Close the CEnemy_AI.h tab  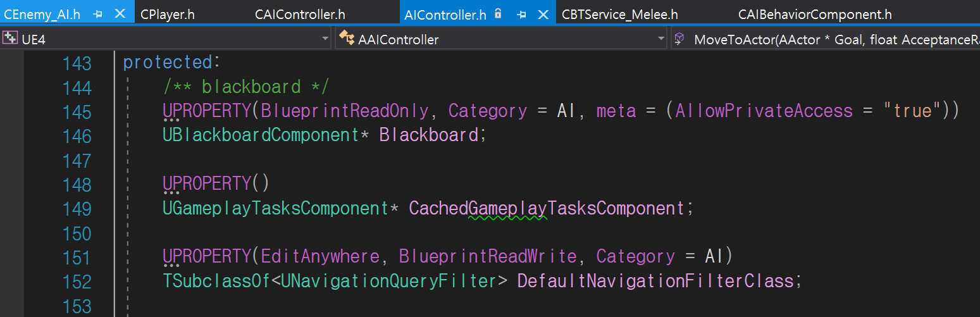[119, 14]
